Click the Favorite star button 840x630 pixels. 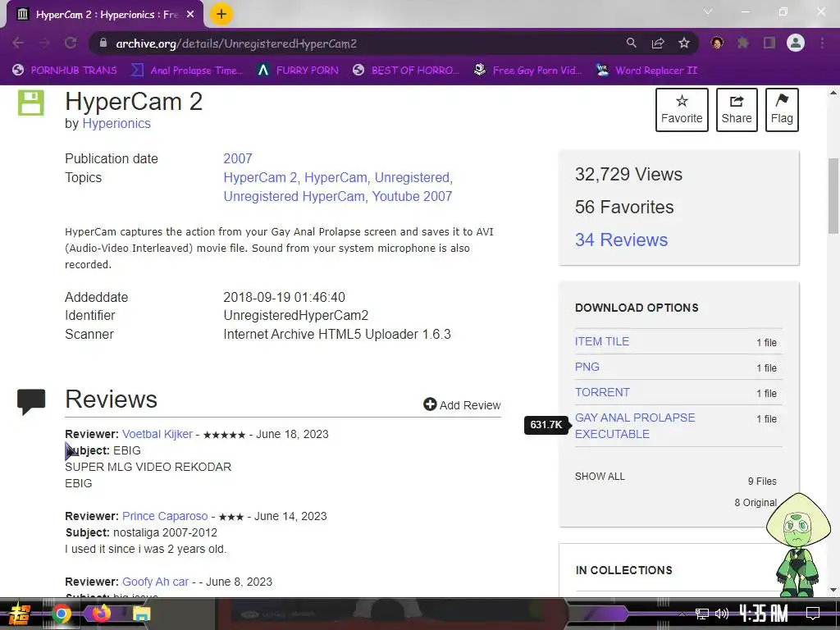682,109
